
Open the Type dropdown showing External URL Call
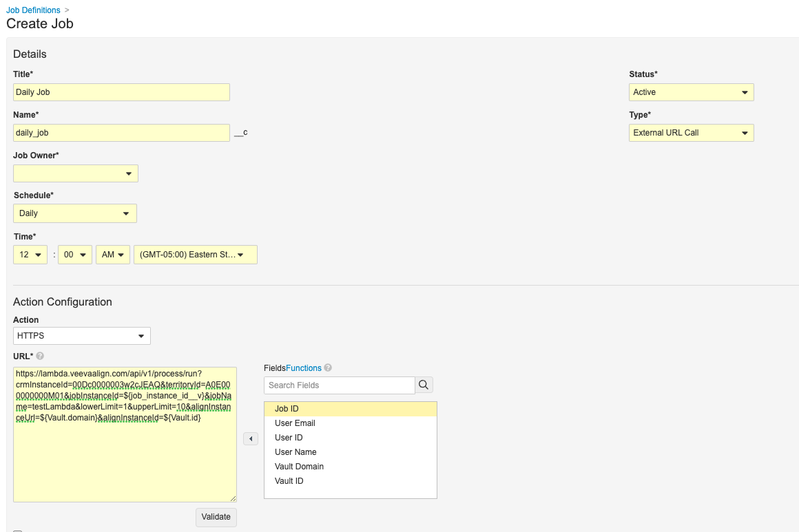(x=691, y=133)
